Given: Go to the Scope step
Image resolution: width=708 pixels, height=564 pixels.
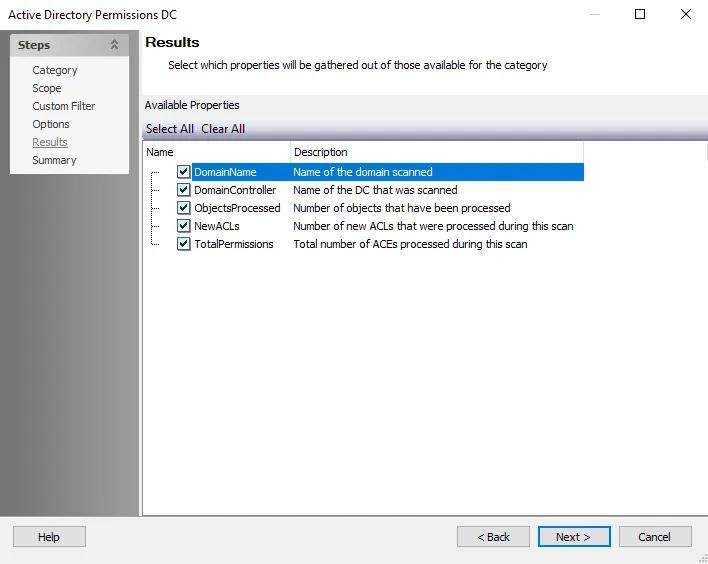Looking at the screenshot, I should (47, 88).
